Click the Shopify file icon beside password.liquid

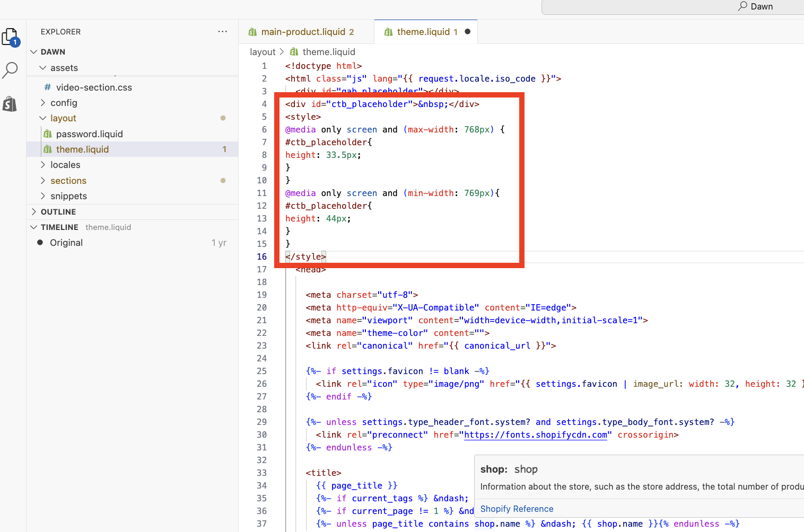pos(48,134)
